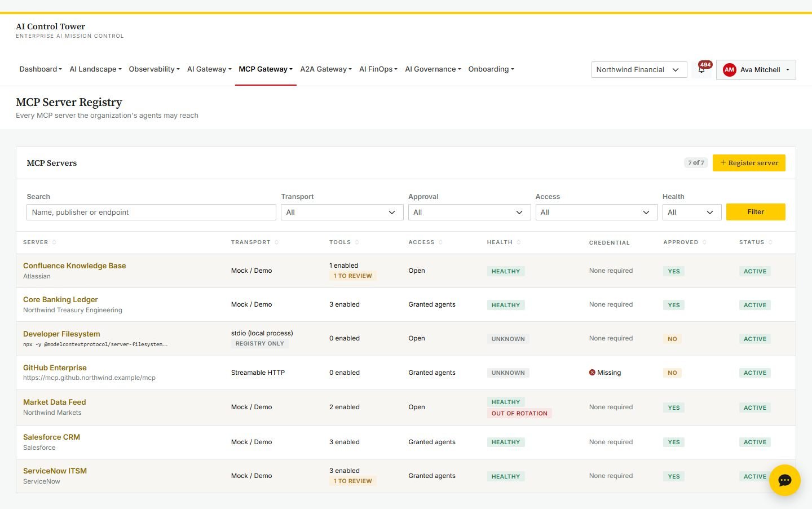Sort by Tools column sort icon
Viewport: 812px width, 509px height.
[357, 242]
